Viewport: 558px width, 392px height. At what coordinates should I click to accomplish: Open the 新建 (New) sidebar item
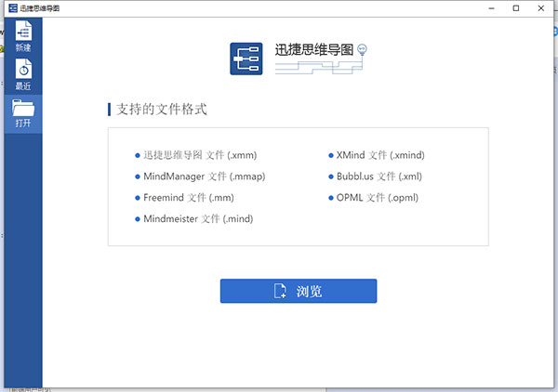pyautogui.click(x=23, y=36)
